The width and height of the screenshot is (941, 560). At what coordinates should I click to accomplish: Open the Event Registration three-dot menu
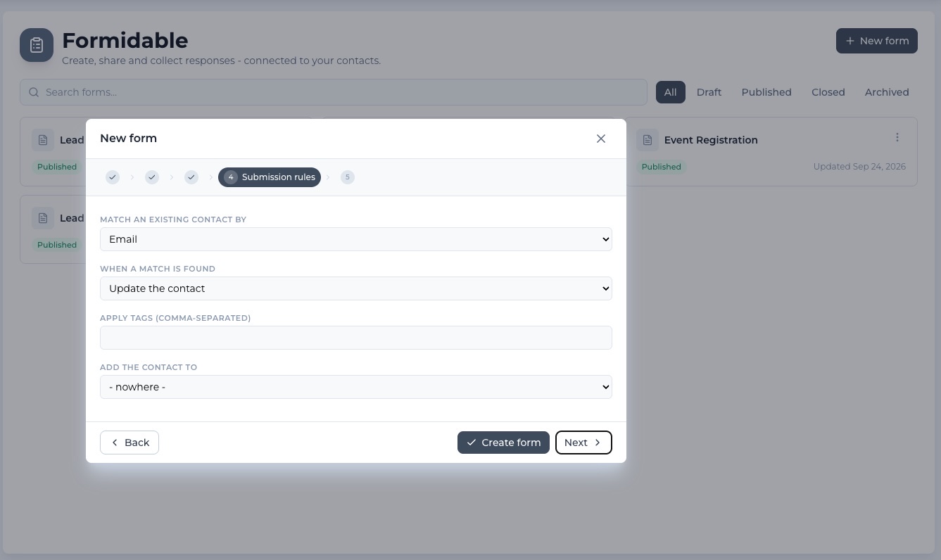click(897, 137)
